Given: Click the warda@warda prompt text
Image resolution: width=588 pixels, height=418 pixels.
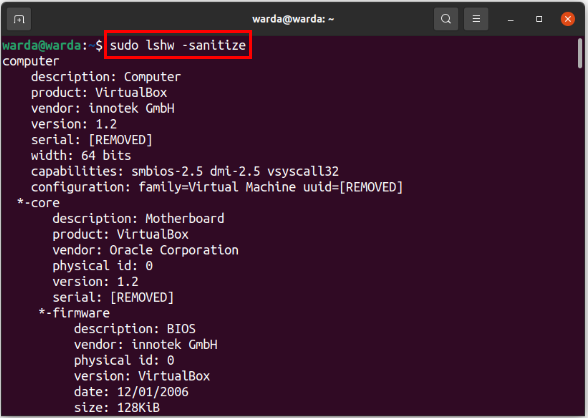Looking at the screenshot, I should (x=42, y=46).
